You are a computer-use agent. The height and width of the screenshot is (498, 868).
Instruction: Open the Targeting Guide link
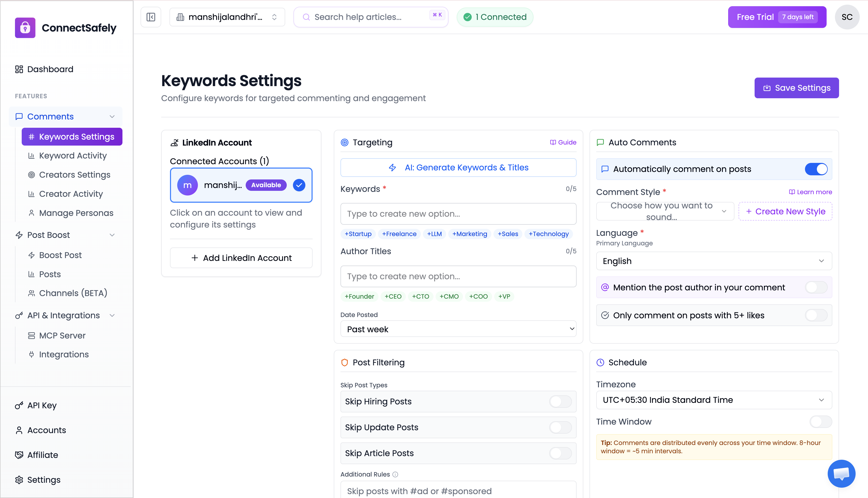tap(562, 142)
